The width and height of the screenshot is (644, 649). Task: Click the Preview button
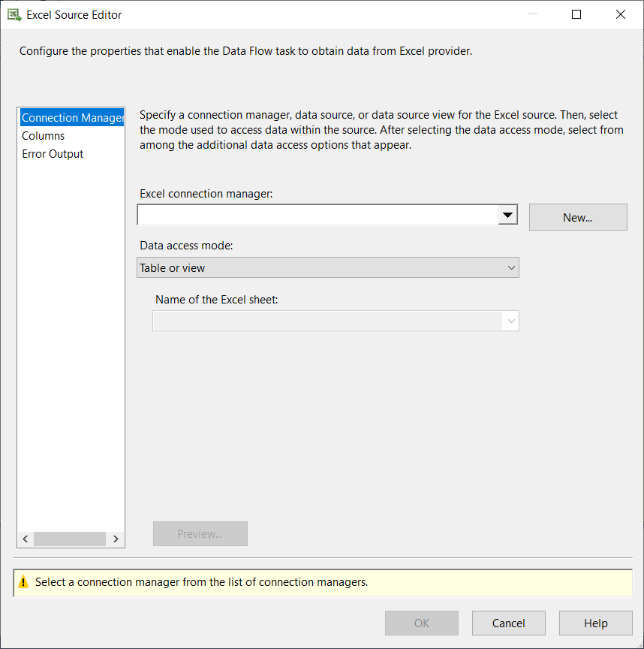[x=200, y=533]
